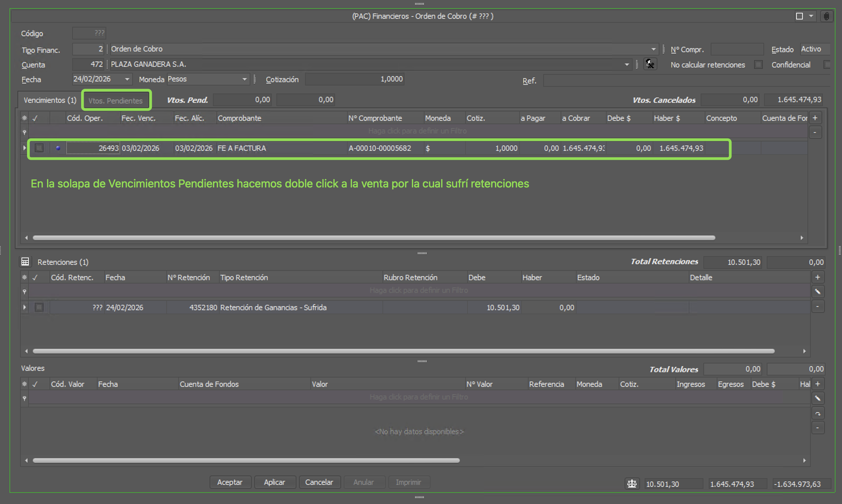Open the Fecha date dropdown
The width and height of the screenshot is (842, 504).
click(127, 79)
